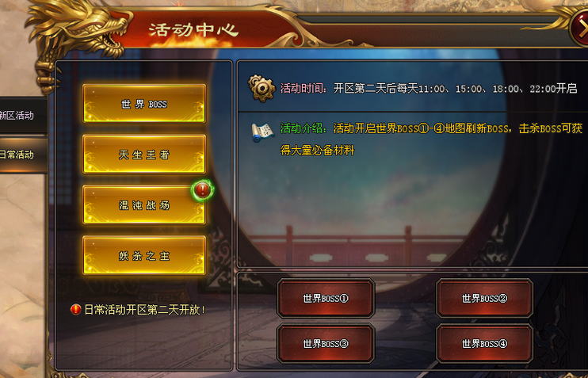Click the scroll icon beside 活动介绍
The width and height of the screenshot is (588, 378).
coord(263,132)
